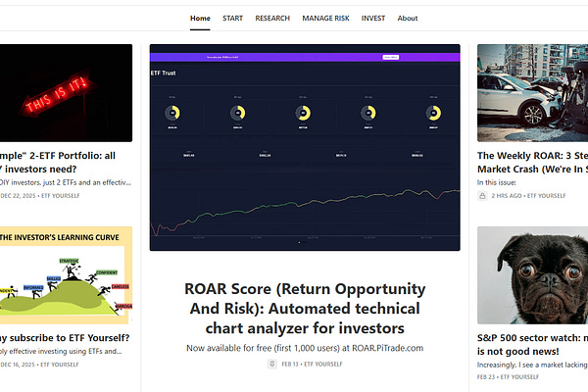
Task: Open the MANAGE RISK tab
Action: 325,18
